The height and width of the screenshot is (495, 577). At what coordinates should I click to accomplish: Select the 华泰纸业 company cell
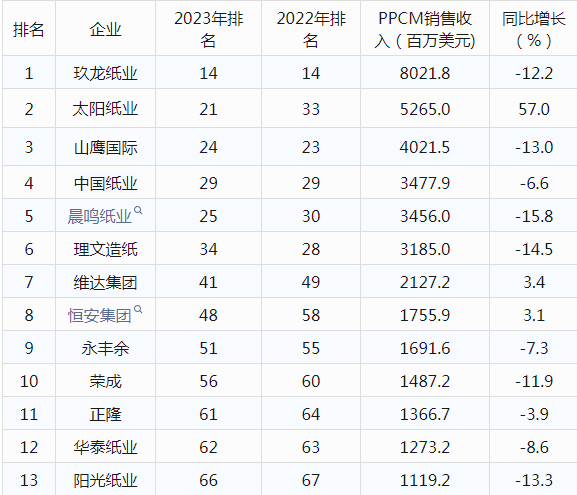point(105,446)
